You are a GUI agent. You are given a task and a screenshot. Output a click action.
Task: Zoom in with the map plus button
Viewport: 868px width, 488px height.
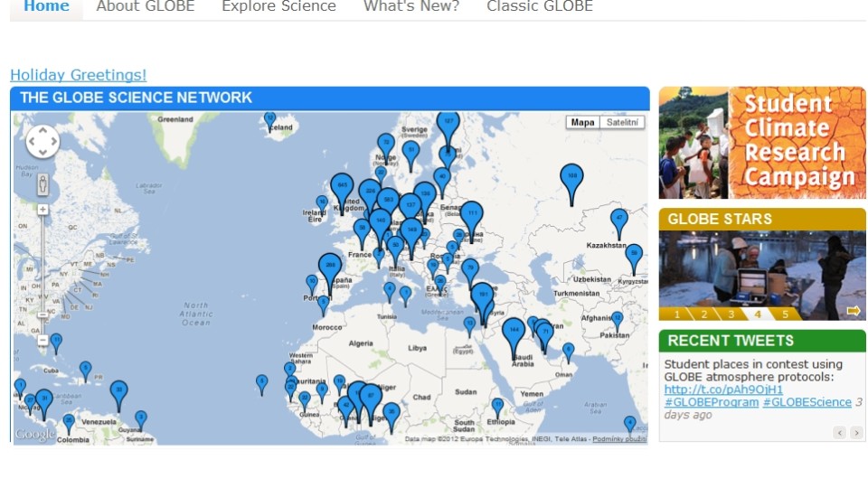[42, 210]
